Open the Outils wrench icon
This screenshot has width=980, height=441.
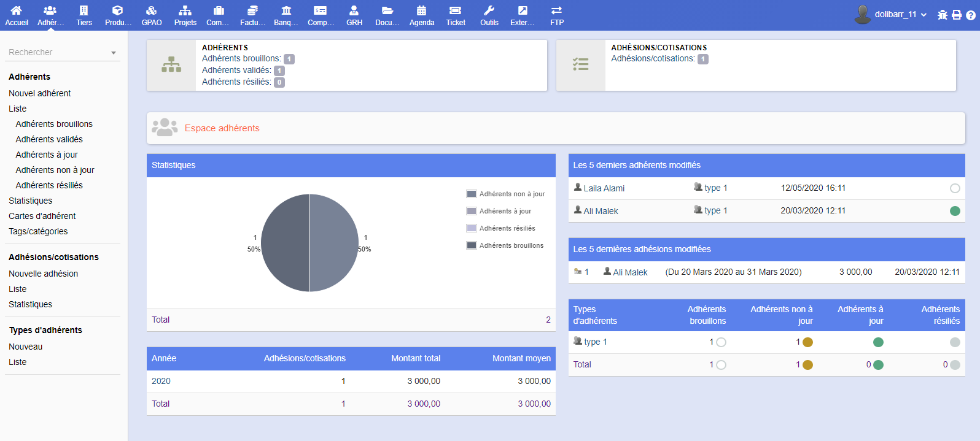[x=489, y=10]
